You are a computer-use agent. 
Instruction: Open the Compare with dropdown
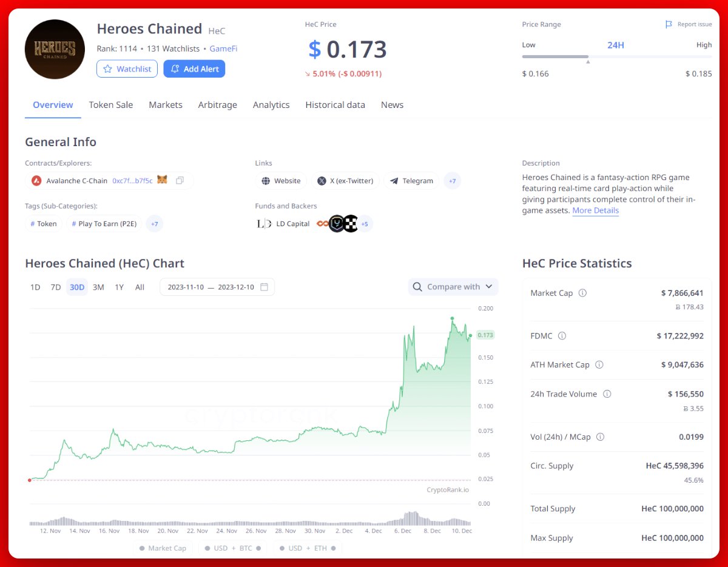click(453, 287)
